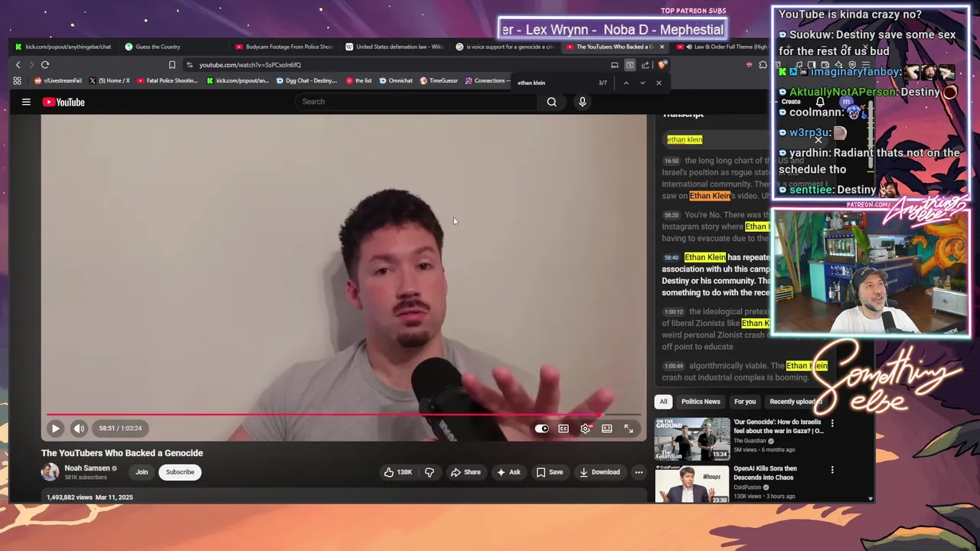Open r/LivestreamFail bookmark
Screen dimensions: 980x551
(58, 80)
